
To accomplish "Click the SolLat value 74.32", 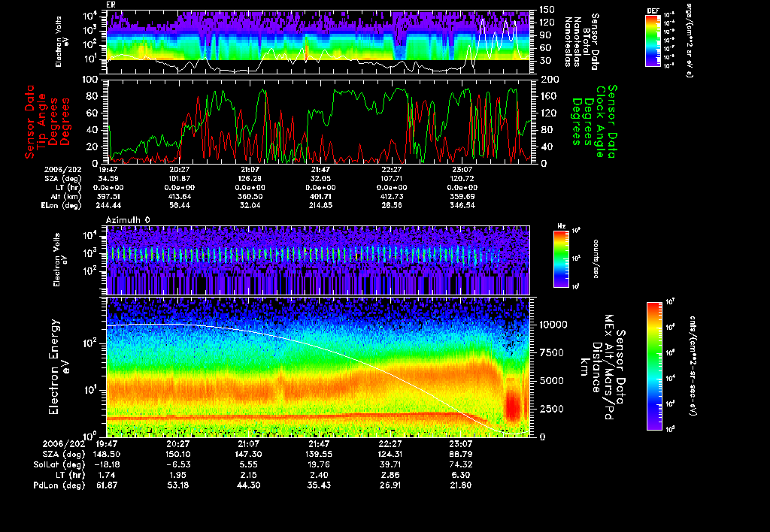I will tap(461, 464).
